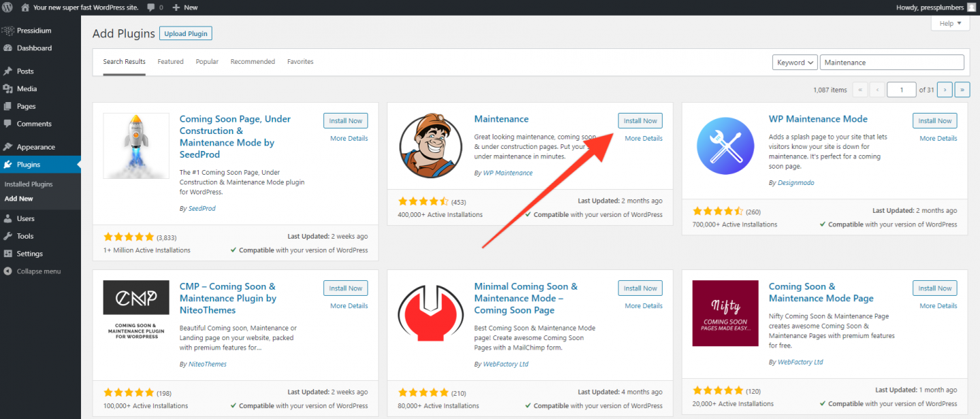
Task: Click the Collapse menu arrow icon
Action: (8, 271)
